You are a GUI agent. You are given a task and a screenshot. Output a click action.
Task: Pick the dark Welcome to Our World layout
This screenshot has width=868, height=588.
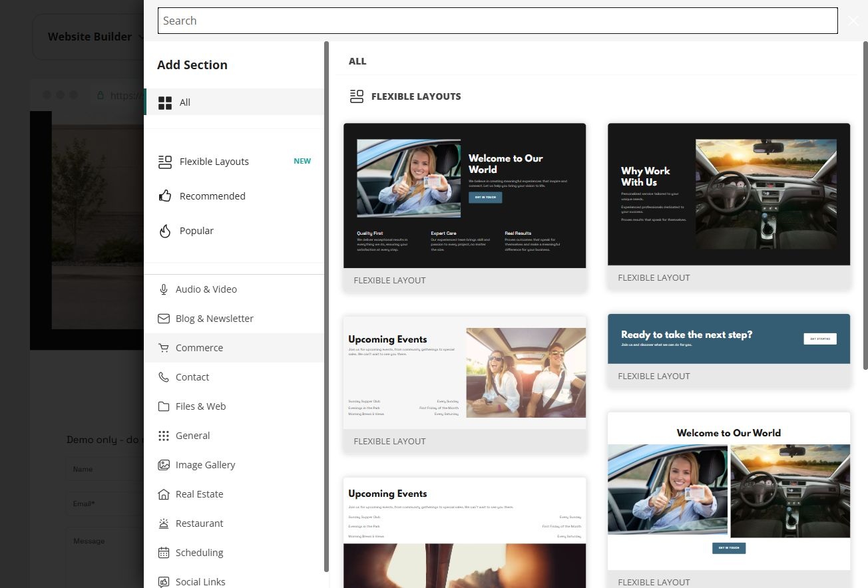[465, 207]
